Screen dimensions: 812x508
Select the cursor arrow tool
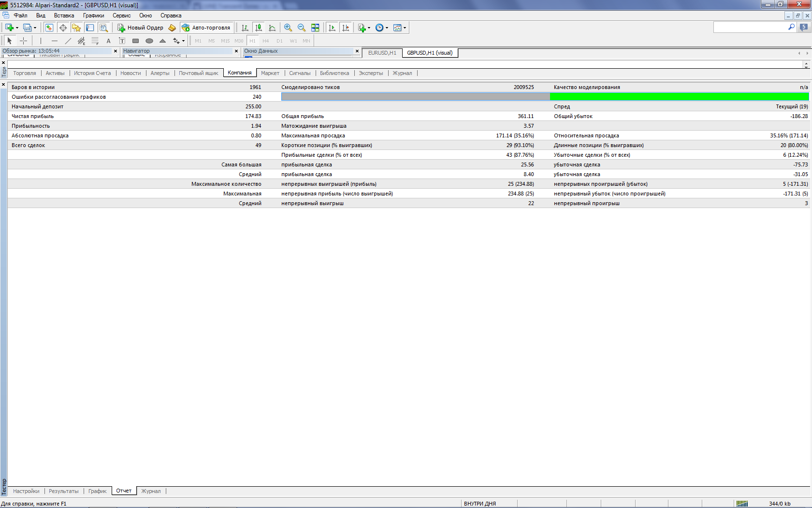tap(10, 41)
